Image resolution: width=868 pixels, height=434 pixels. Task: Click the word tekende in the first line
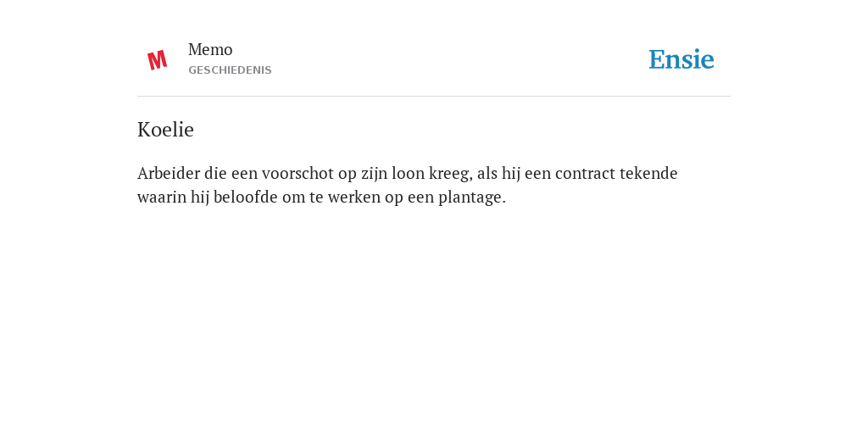coord(648,173)
